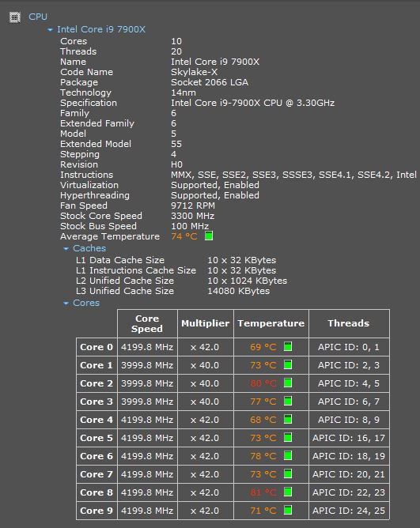Click the APIC ID: 16, 17 cell
Viewport: 420px width, 528px height.
click(349, 438)
